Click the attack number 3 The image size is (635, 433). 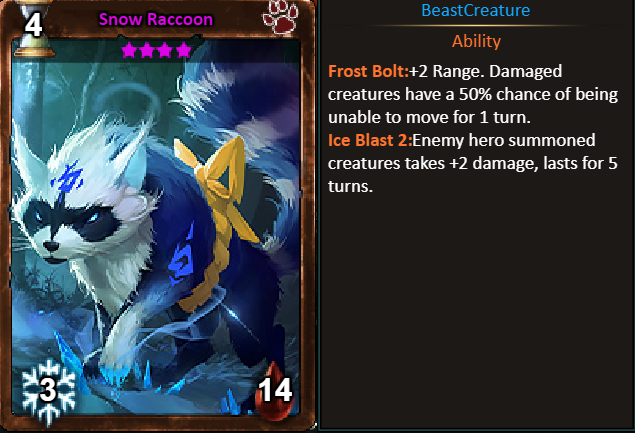click(48, 390)
